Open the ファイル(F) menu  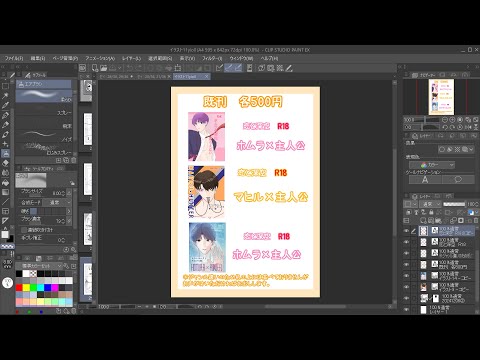coord(14,58)
